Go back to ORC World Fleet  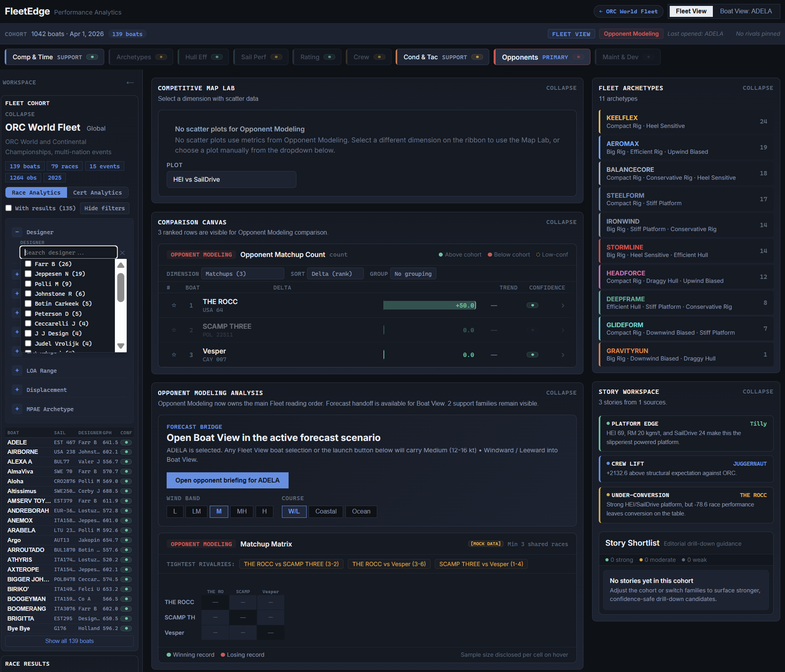(628, 11)
